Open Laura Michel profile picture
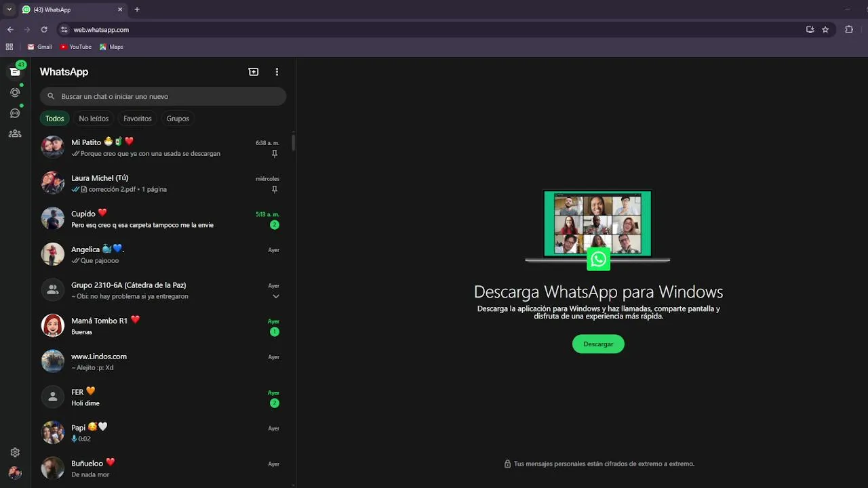Screen dimensions: 868x488 tap(53, 183)
